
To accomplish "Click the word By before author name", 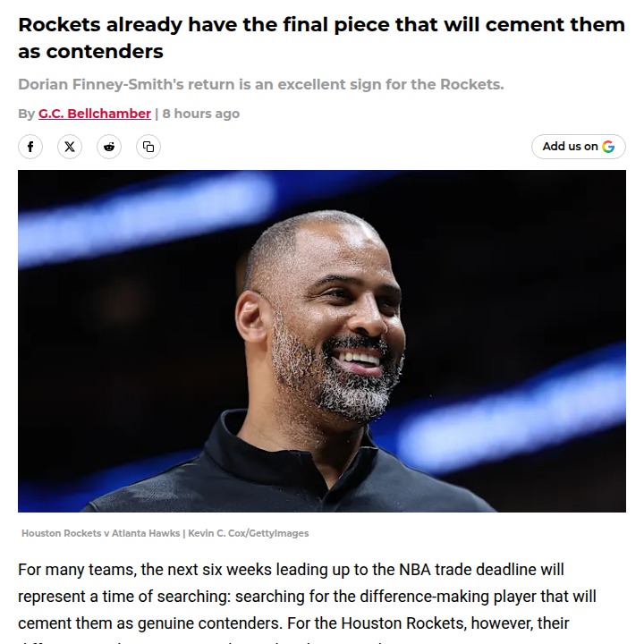I will 26,114.
